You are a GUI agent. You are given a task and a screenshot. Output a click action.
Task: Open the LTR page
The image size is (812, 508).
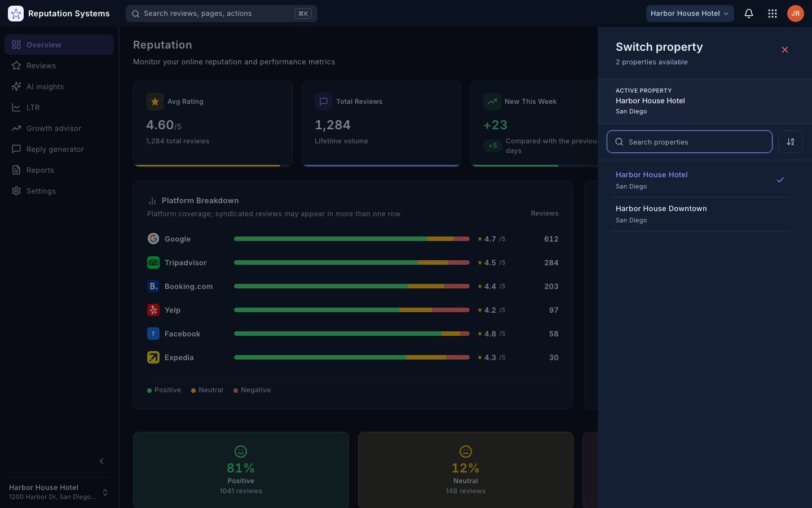59,107
